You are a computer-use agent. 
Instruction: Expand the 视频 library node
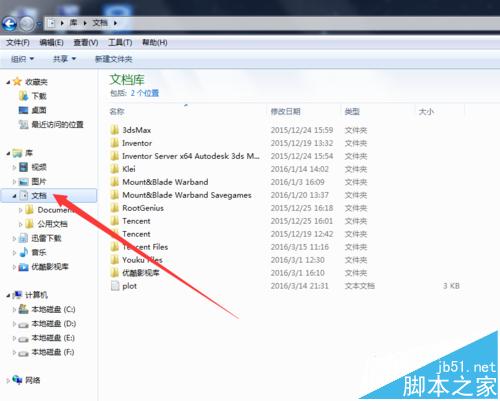(x=14, y=167)
